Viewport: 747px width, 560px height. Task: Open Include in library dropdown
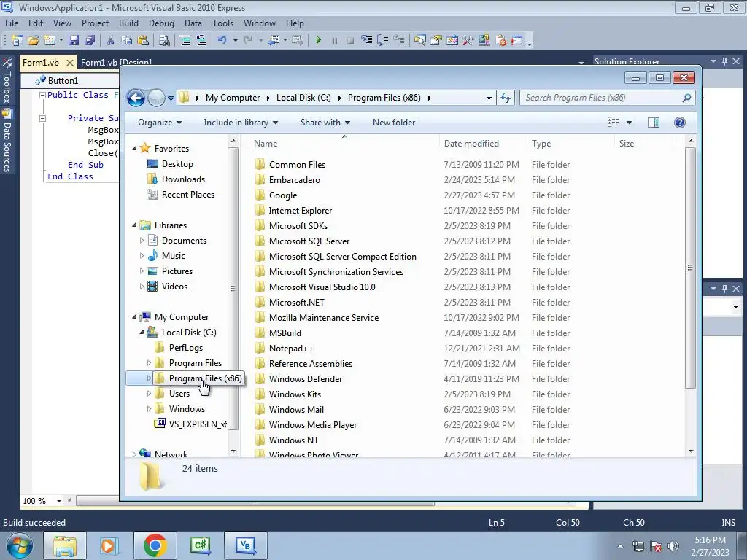point(241,122)
